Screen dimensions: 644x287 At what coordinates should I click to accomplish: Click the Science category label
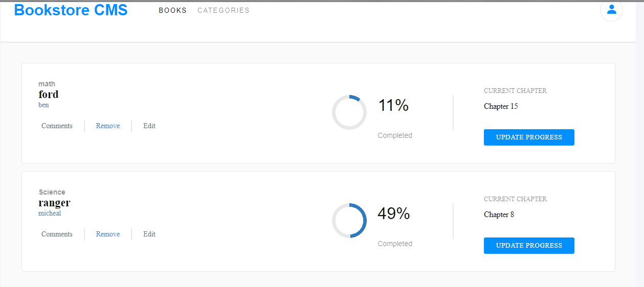52,192
